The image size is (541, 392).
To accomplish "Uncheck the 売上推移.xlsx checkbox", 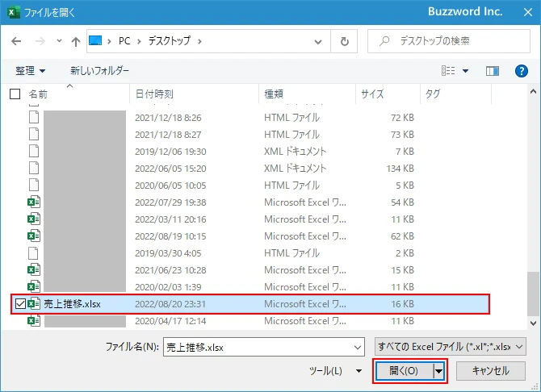I will [20, 303].
